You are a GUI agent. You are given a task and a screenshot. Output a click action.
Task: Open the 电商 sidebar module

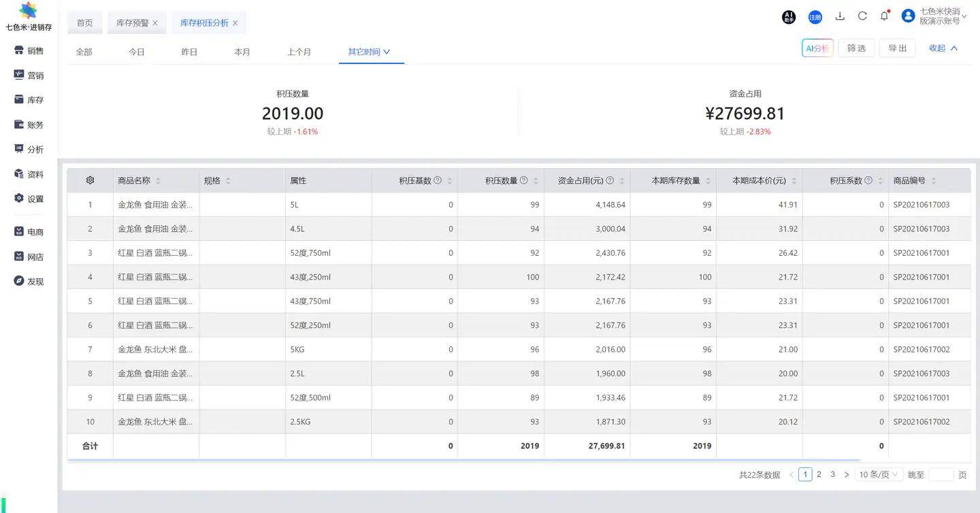point(29,232)
